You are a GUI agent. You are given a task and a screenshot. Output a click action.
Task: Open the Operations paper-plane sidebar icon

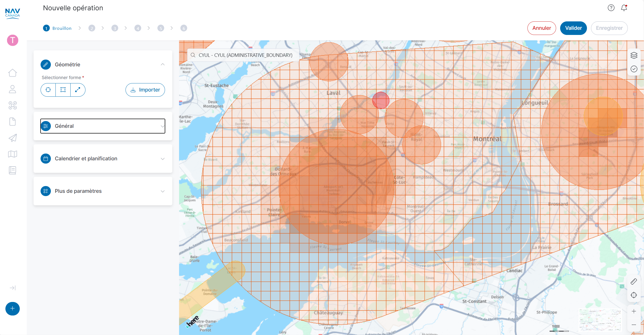[x=12, y=138]
